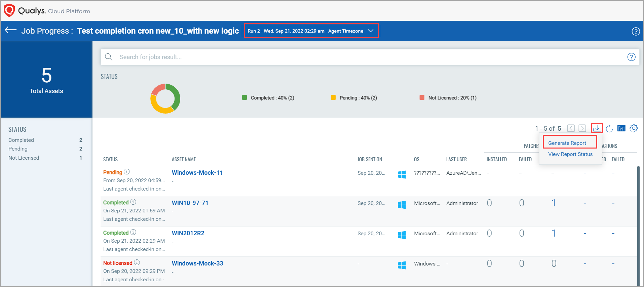Click AzureAD\Jen... last user cell
The height and width of the screenshot is (287, 644).
coord(463,173)
